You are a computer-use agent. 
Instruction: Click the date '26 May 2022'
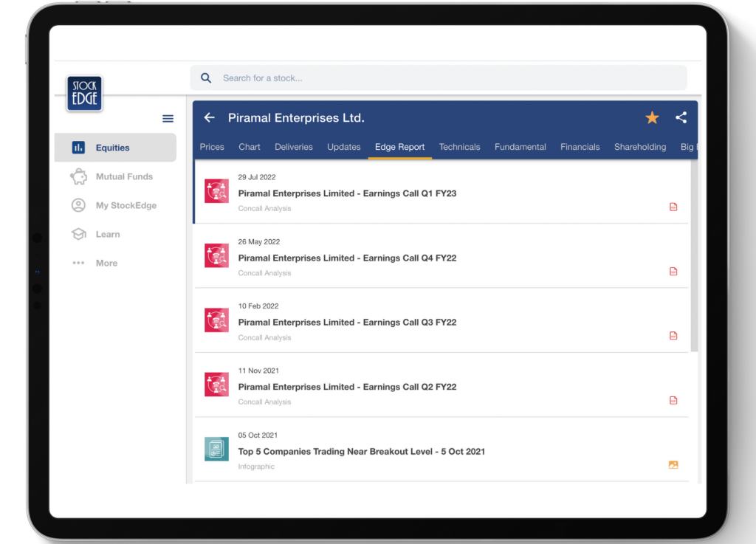[x=259, y=242]
